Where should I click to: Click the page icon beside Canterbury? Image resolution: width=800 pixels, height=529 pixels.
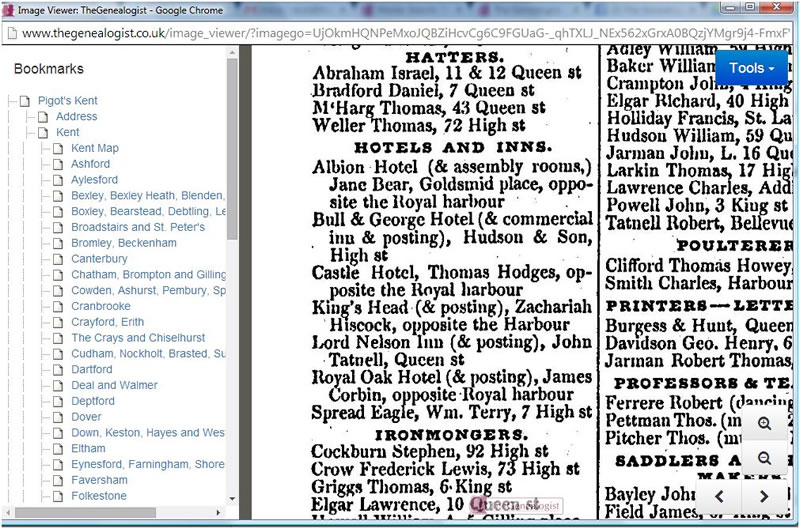pos(58,259)
